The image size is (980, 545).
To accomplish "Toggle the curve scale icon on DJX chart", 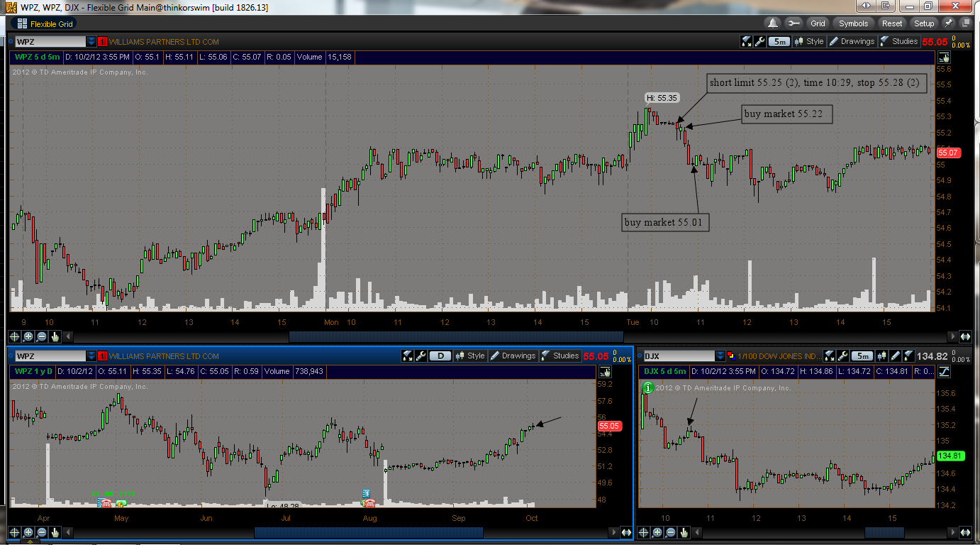I will [x=945, y=372].
